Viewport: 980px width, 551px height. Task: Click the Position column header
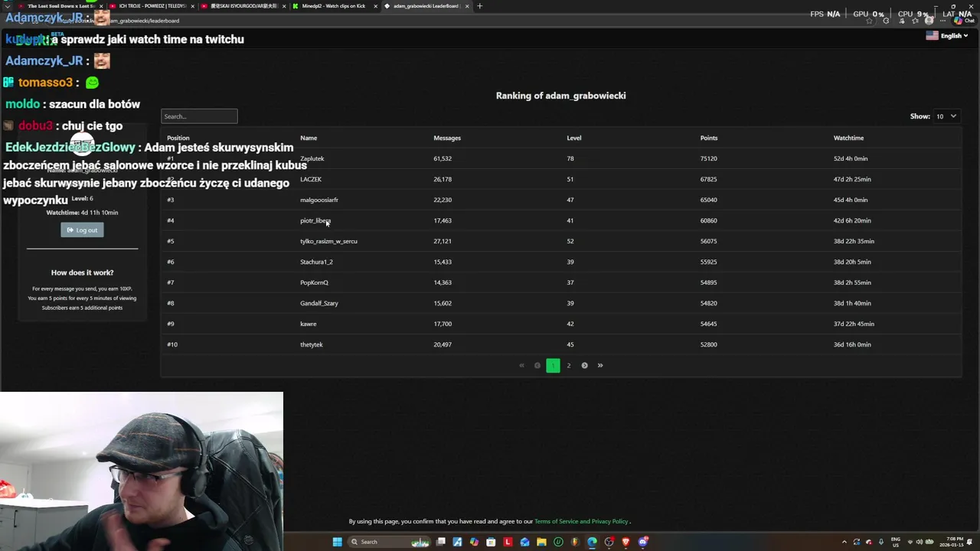coord(178,138)
